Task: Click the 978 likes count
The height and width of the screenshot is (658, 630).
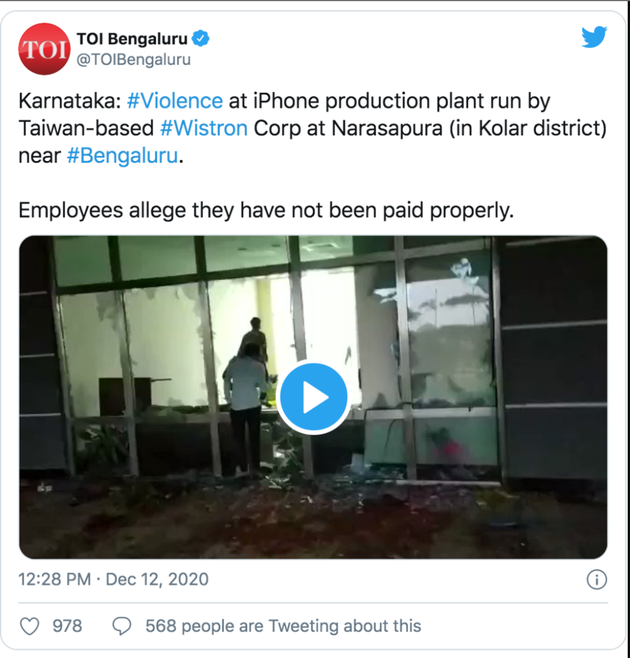Action: (67, 626)
